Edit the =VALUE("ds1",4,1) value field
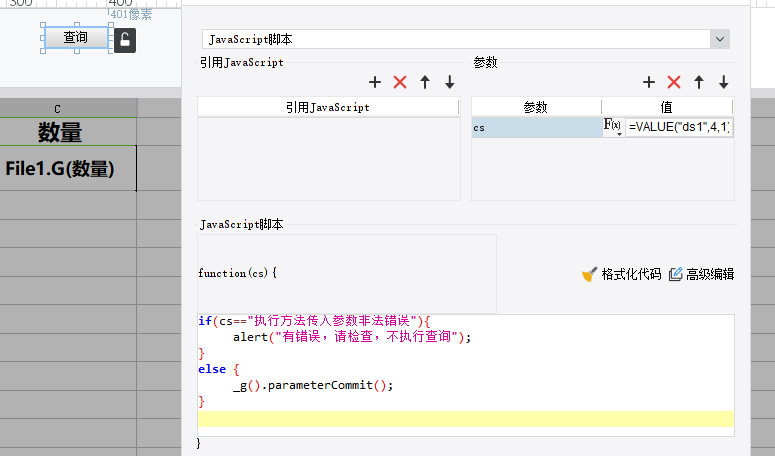 [x=679, y=127]
